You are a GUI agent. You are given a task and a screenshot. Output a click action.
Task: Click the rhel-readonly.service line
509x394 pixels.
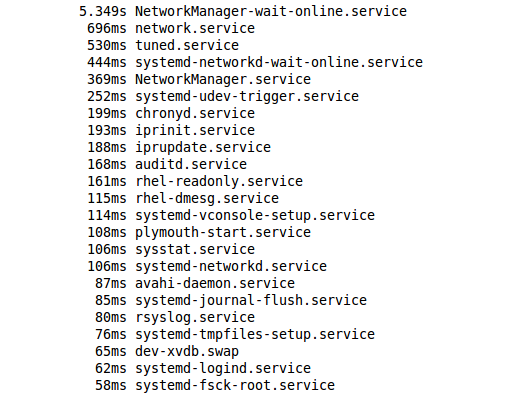click(x=195, y=181)
